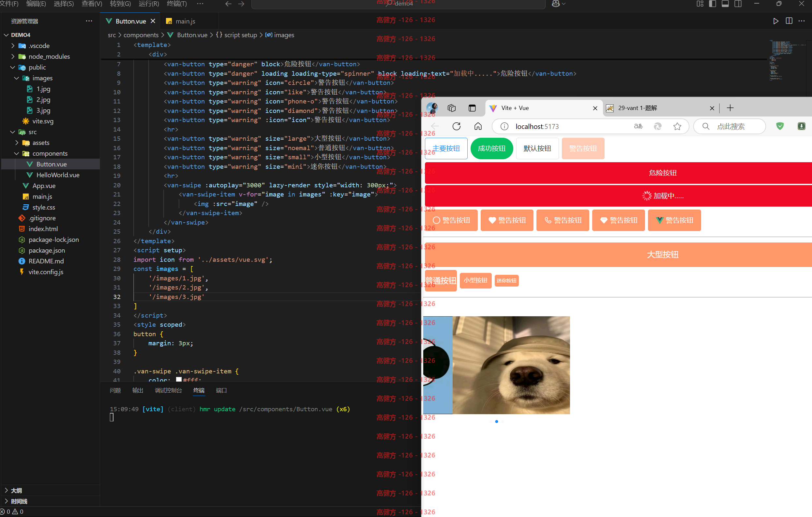This screenshot has width=812, height=517.
Task: Click the browser refresh icon
Action: [x=457, y=126]
